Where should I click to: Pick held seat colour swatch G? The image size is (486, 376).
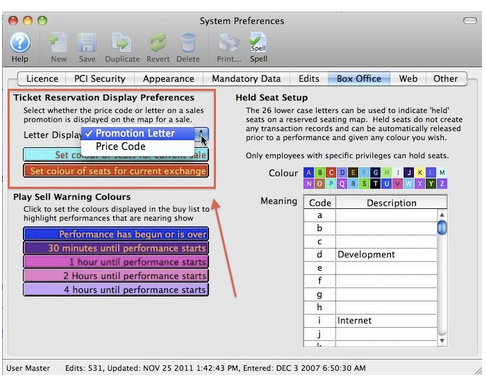coord(375,172)
